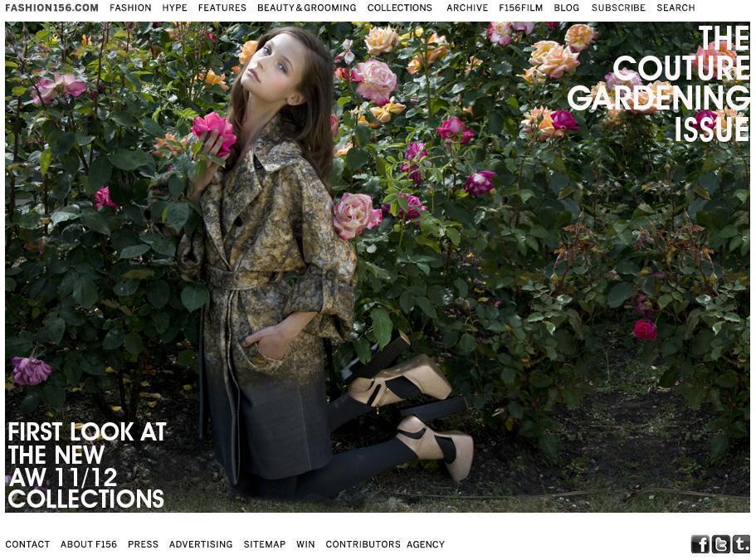This screenshot has height=560, width=756.
Task: Open the Twitter social icon
Action: click(721, 544)
